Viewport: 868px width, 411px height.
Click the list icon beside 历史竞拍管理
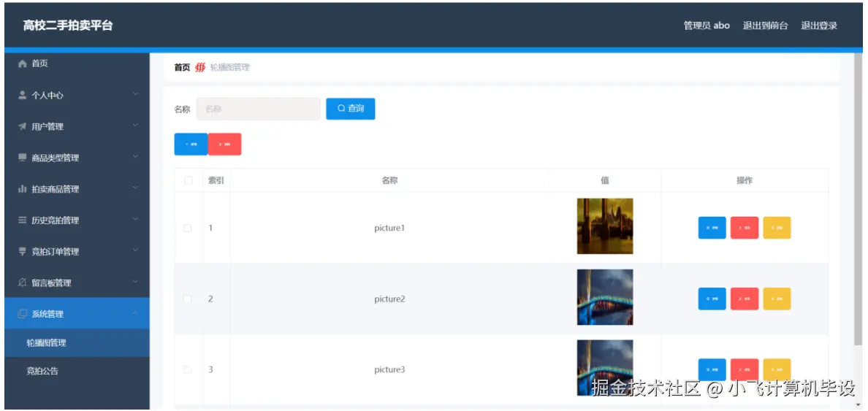pyautogui.click(x=22, y=220)
